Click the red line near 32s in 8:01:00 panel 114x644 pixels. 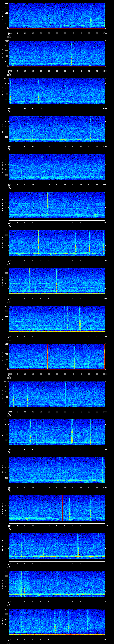(60, 584)
